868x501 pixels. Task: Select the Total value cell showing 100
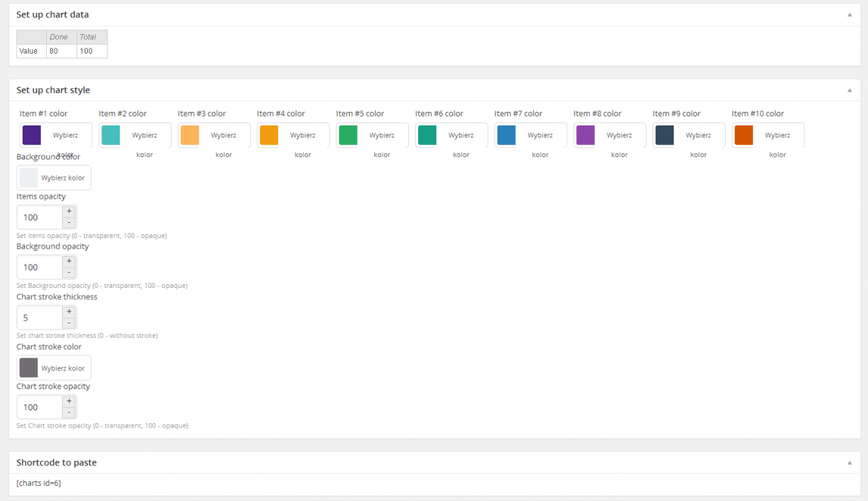[92, 51]
